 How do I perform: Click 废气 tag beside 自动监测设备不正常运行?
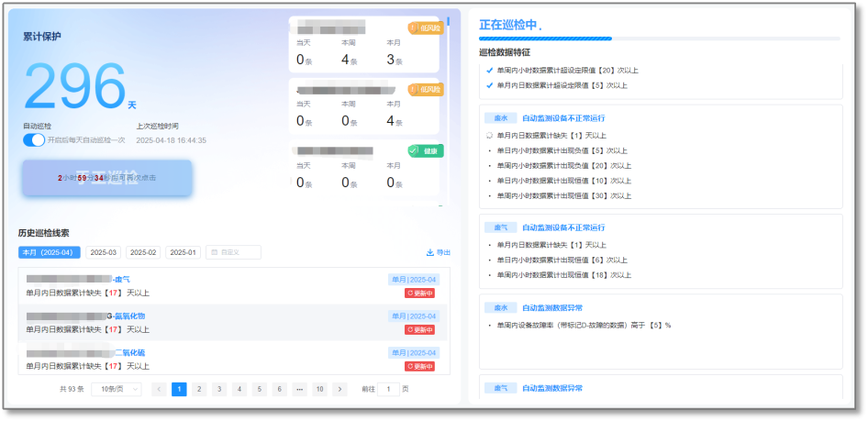[x=500, y=227]
